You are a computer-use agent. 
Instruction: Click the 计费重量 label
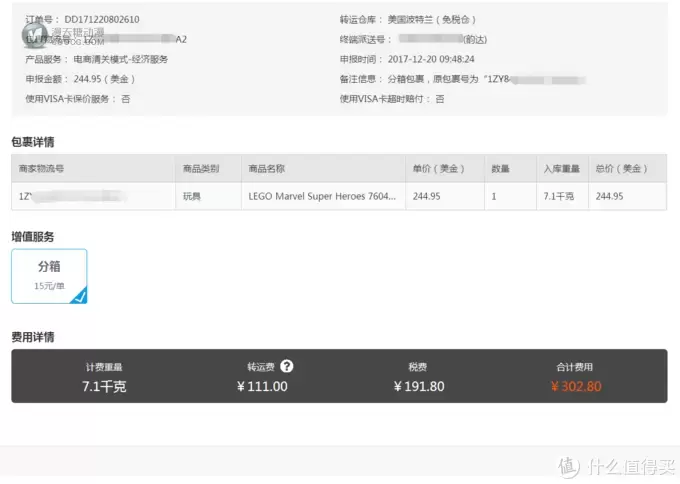tap(104, 367)
